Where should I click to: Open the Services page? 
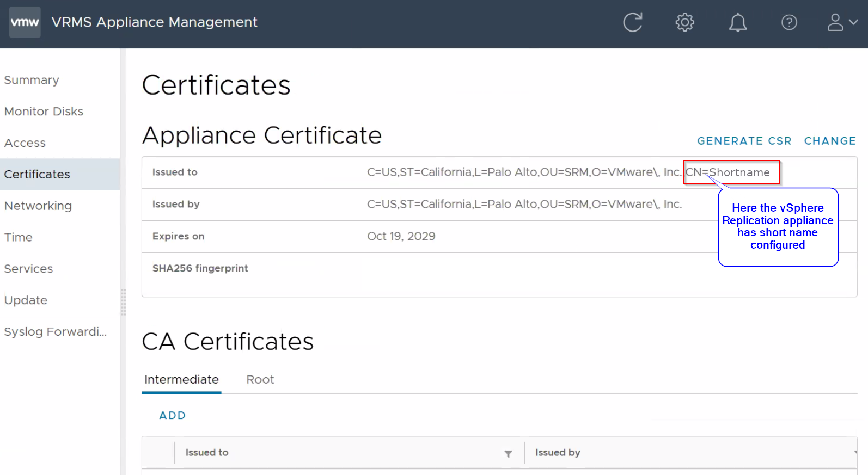pyautogui.click(x=28, y=269)
